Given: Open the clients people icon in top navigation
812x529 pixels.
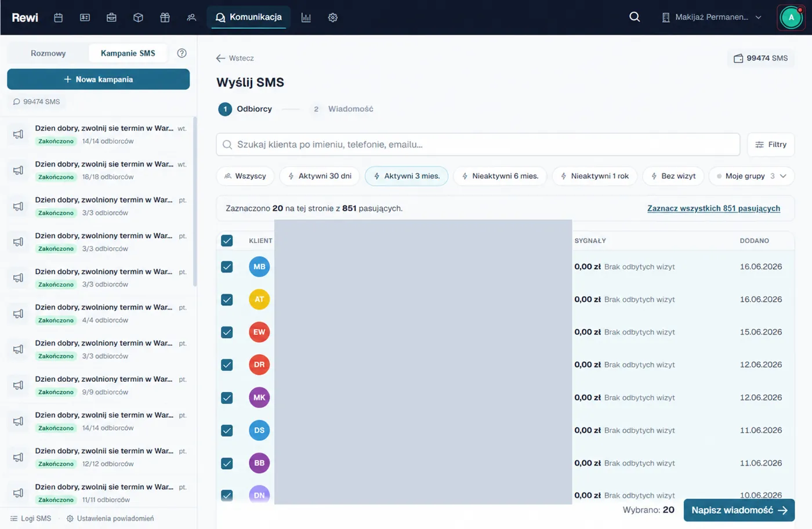Looking at the screenshot, I should click(191, 17).
